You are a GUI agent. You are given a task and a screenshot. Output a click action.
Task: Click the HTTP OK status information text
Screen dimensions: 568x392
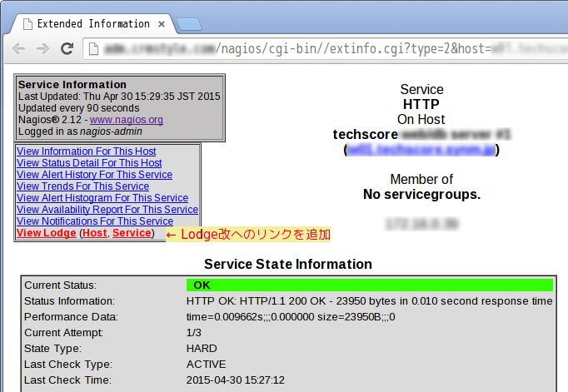tap(369, 301)
